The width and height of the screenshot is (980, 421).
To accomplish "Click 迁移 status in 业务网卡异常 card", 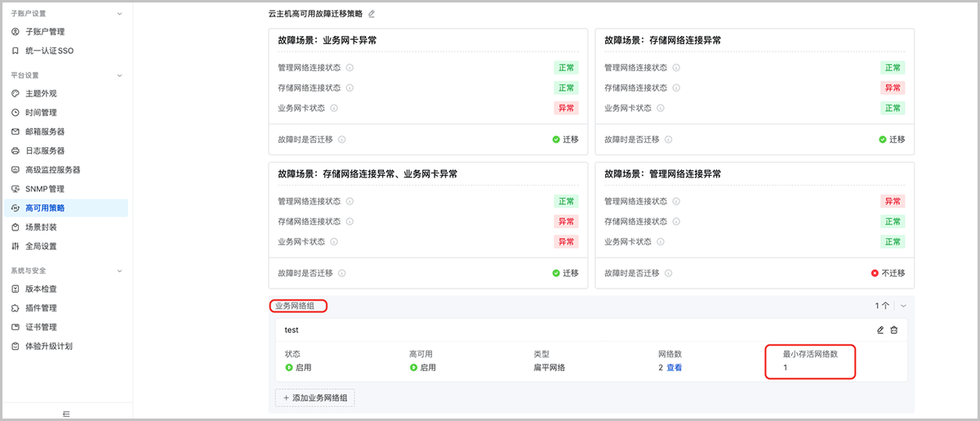I will (x=565, y=140).
